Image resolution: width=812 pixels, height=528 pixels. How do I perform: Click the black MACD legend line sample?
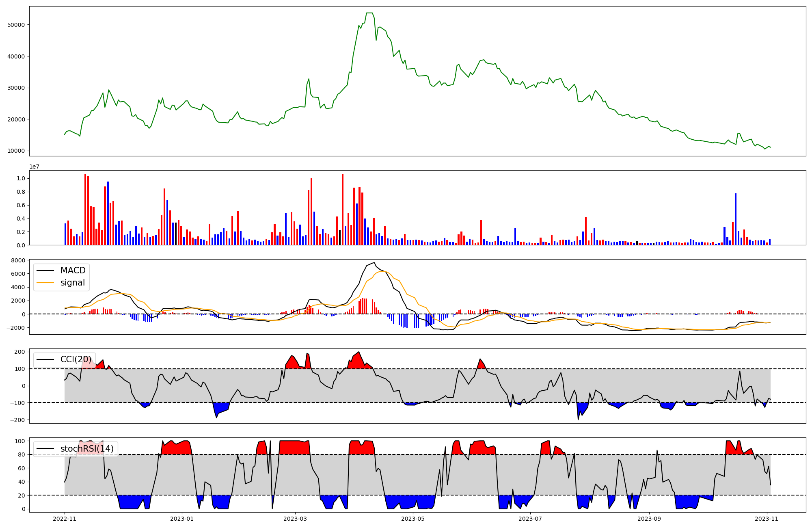click(x=45, y=271)
